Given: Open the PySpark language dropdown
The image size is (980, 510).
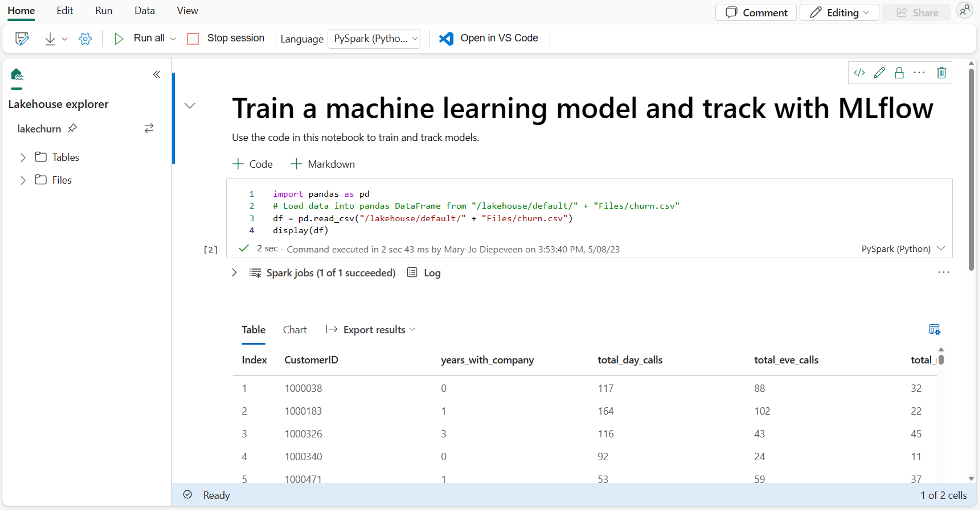Looking at the screenshot, I should tap(374, 39).
